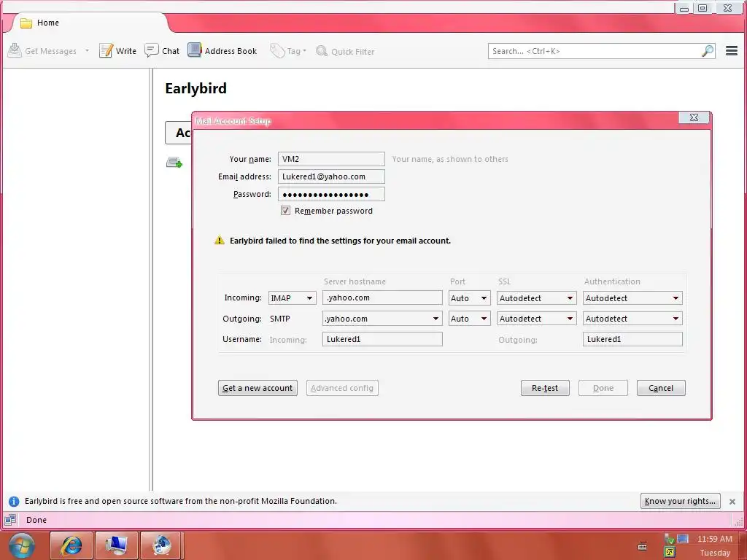
Task: Toggle the Quick Filter bar
Action: (345, 51)
